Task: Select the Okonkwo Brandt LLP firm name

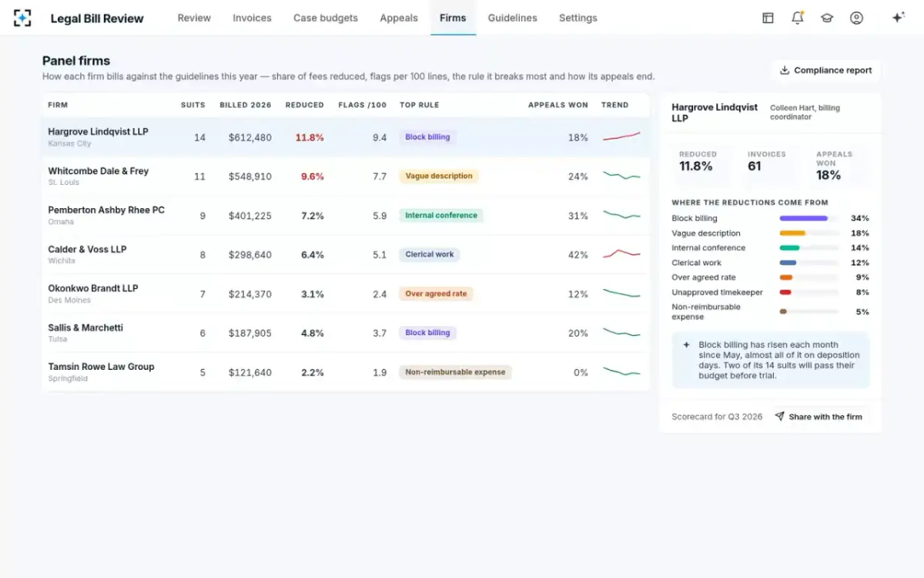Action: (93, 288)
